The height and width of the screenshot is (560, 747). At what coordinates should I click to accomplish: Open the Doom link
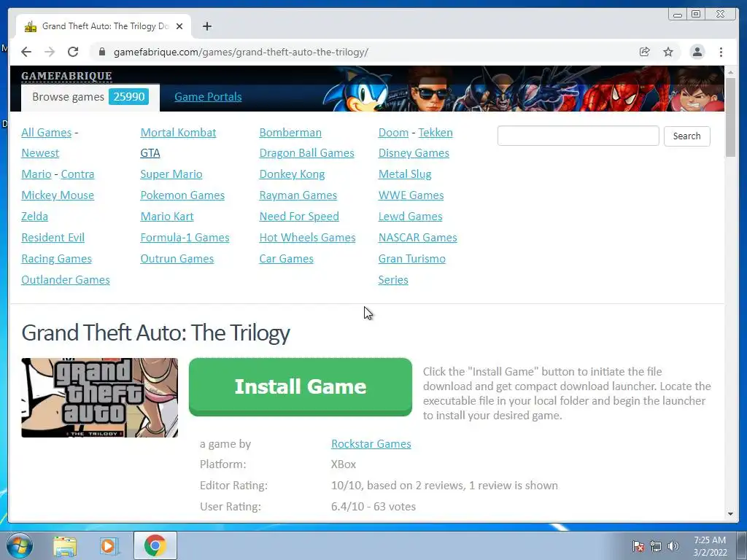click(x=393, y=133)
